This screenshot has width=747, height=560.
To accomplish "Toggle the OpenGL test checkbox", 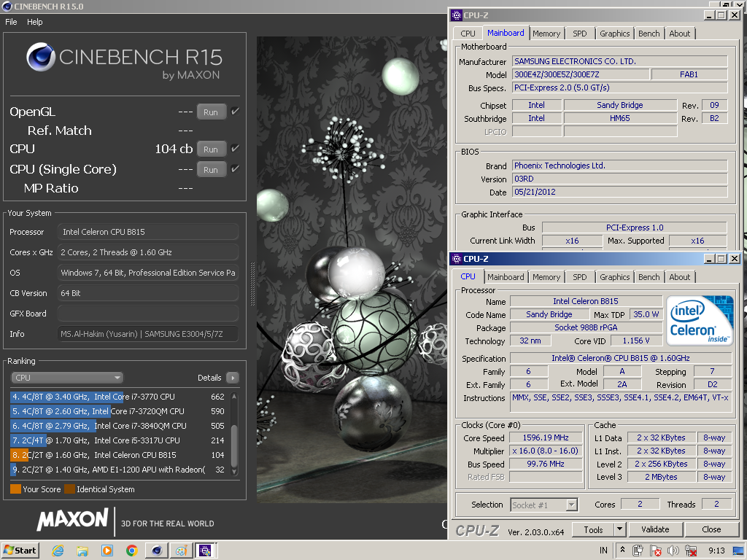I will coord(235,112).
